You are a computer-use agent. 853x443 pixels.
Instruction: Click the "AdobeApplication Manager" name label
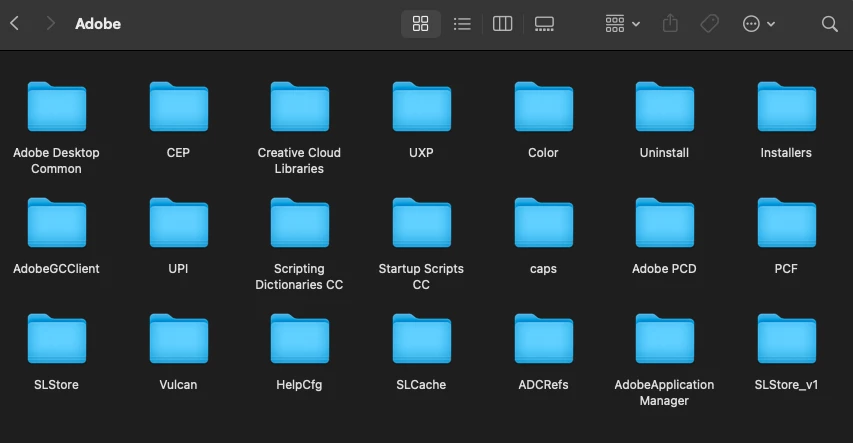(x=664, y=392)
